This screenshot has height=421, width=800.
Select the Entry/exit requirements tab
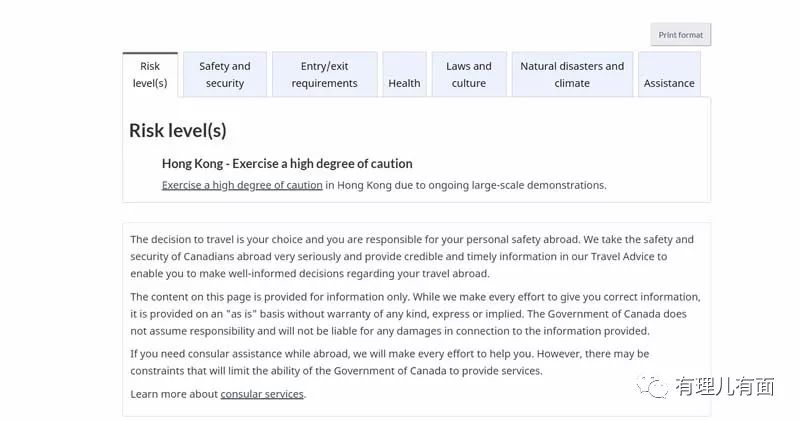coord(324,75)
